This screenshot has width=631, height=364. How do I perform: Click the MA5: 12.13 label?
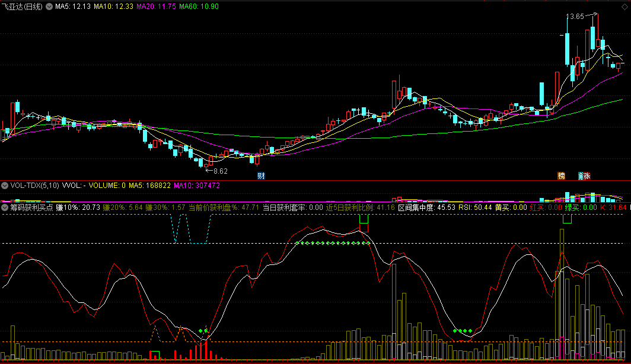(73, 7)
